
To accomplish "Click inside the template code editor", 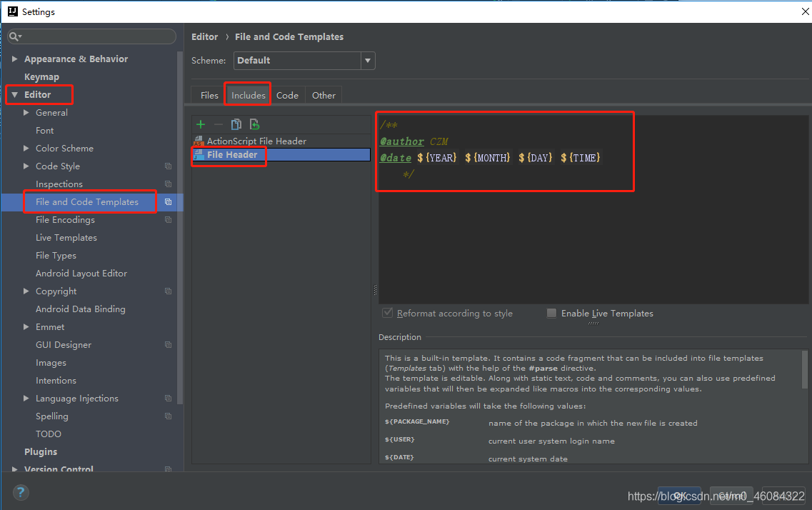I will pyautogui.click(x=593, y=209).
